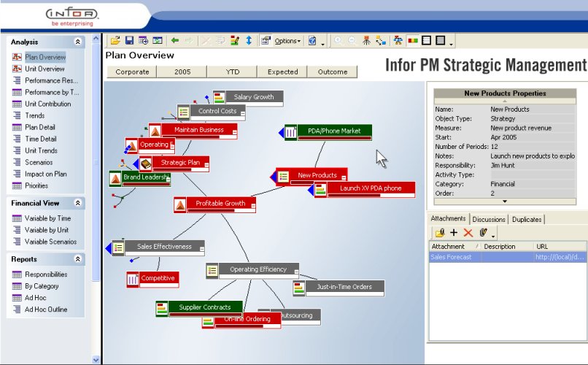
Task: Open Priorities analysis view
Action: point(36,185)
